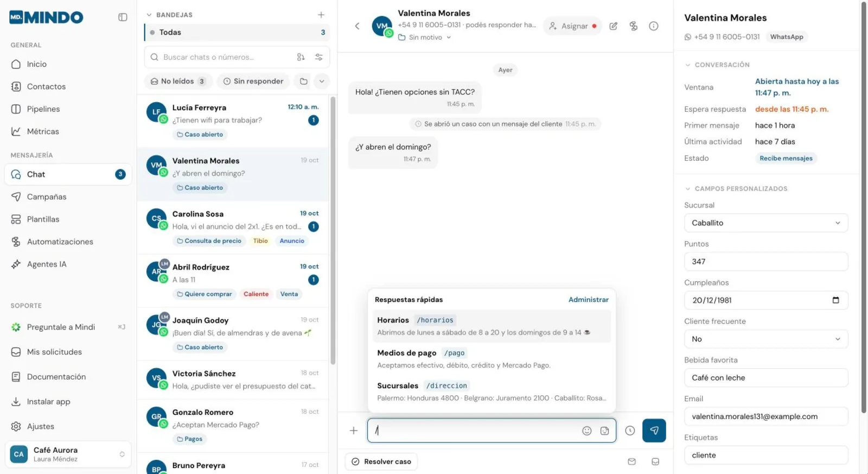This screenshot has width=868, height=474.
Task: Switch account via Café Aurora selector
Action: tap(68, 454)
